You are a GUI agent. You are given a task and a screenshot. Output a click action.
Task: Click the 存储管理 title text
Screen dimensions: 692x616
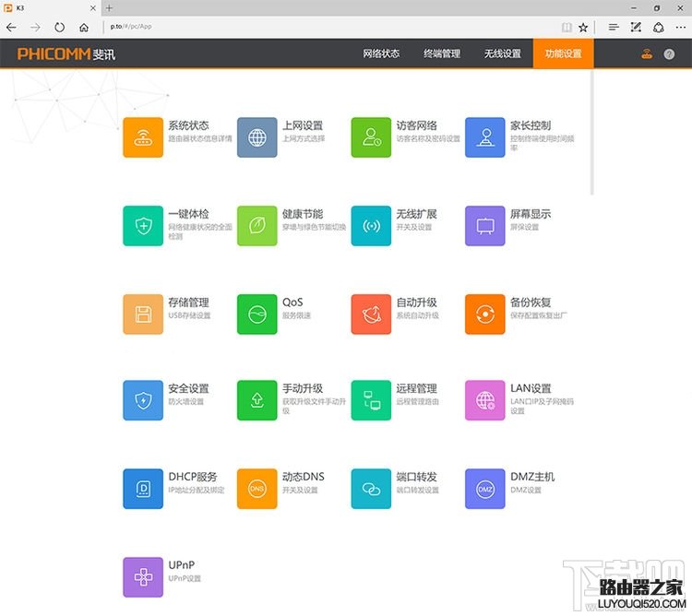pos(188,302)
